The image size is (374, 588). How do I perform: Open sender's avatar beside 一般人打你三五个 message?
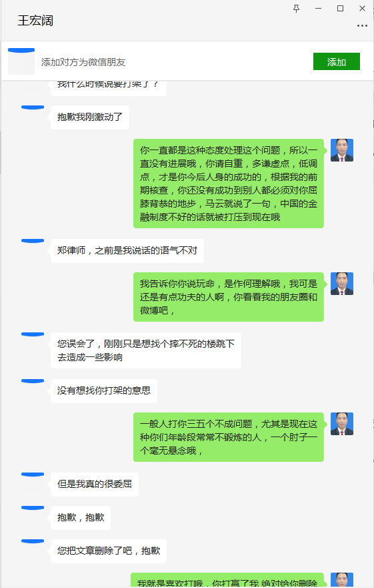(342, 424)
